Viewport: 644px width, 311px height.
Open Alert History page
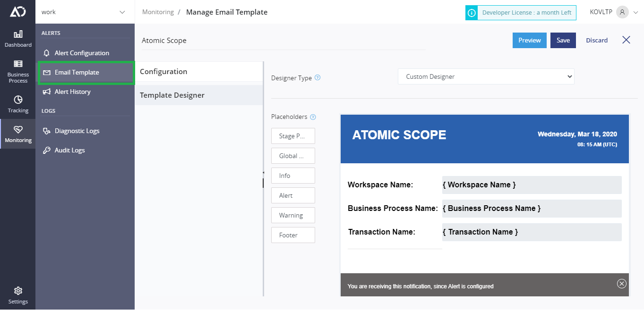coord(72,92)
